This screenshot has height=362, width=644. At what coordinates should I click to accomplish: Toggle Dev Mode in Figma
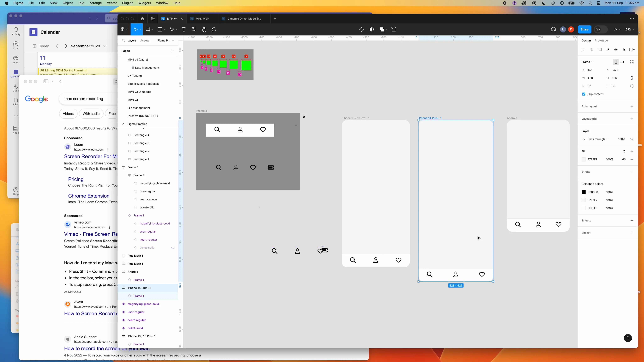pyautogui.click(x=600, y=30)
